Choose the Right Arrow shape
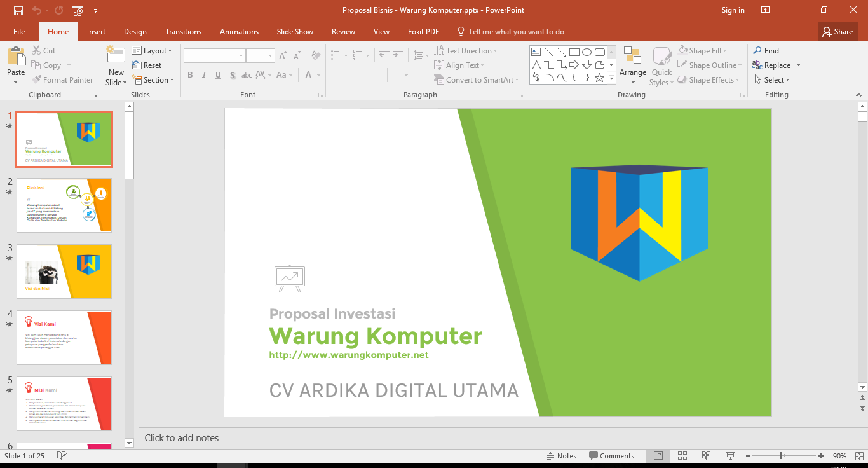Screen dimensions: 868x468 (x=574, y=65)
